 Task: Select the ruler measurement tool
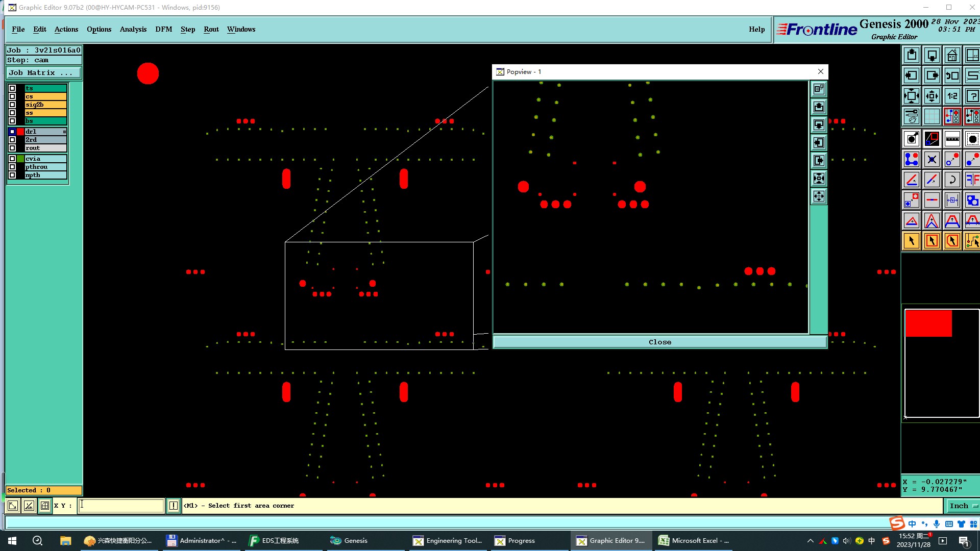[x=952, y=139]
